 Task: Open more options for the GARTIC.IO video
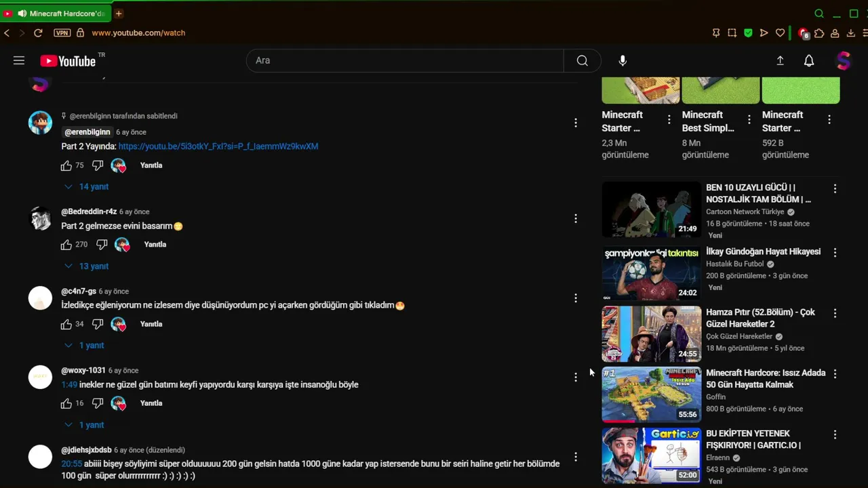tap(835, 434)
